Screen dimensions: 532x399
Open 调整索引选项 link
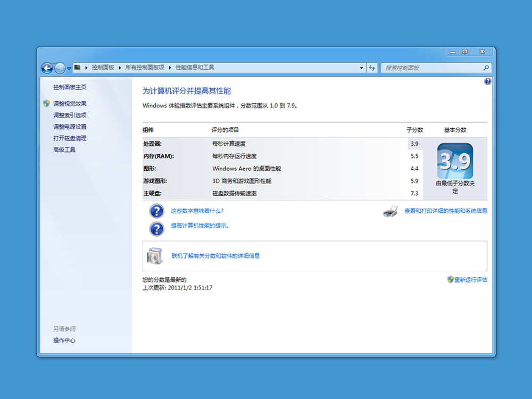coord(70,115)
